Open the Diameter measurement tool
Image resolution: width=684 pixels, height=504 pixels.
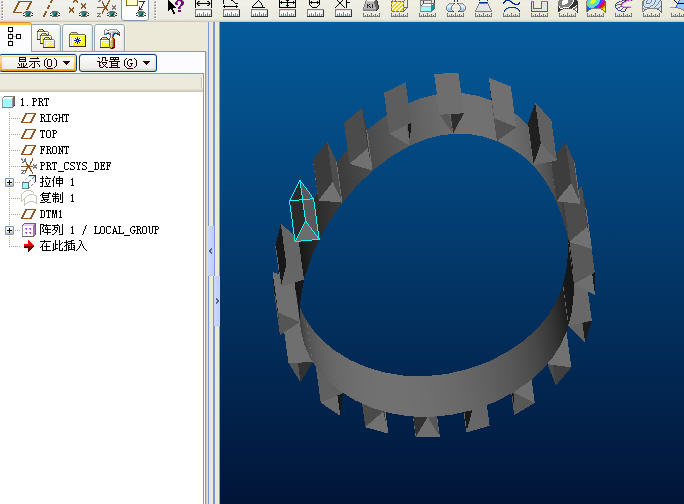[315, 8]
